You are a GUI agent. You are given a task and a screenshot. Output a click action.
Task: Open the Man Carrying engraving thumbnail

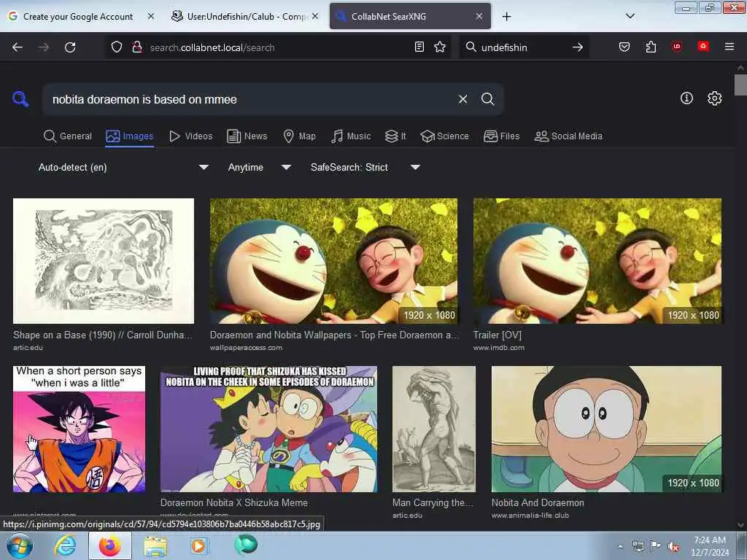click(433, 429)
